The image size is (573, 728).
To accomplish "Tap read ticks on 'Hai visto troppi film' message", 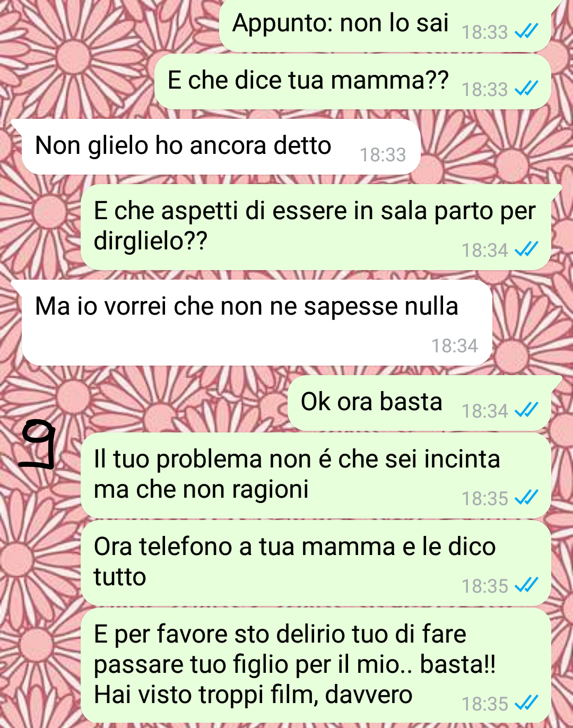I will (526, 703).
